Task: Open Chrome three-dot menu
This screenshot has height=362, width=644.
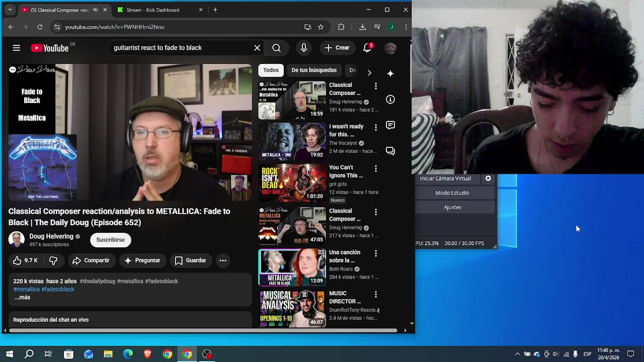Action: click(x=406, y=27)
